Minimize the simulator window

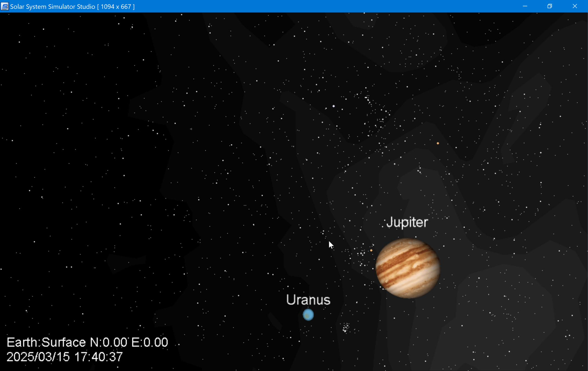click(525, 6)
